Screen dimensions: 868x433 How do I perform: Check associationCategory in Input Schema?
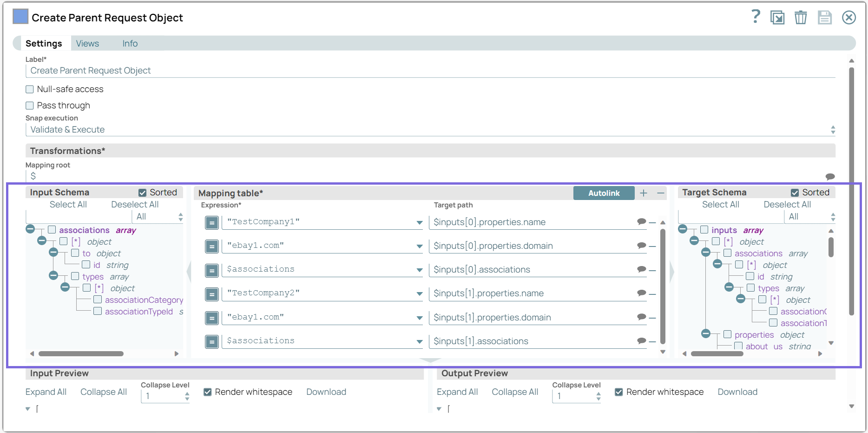[x=98, y=300]
